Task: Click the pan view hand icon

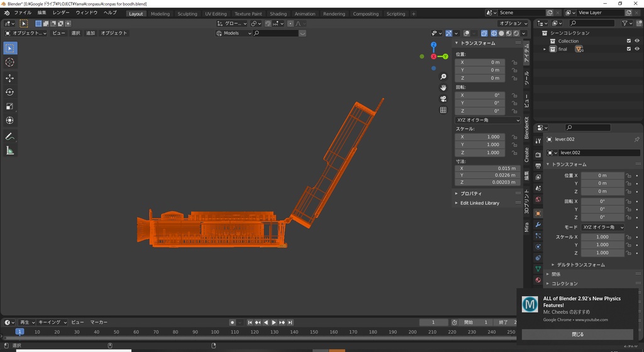Action: [443, 88]
